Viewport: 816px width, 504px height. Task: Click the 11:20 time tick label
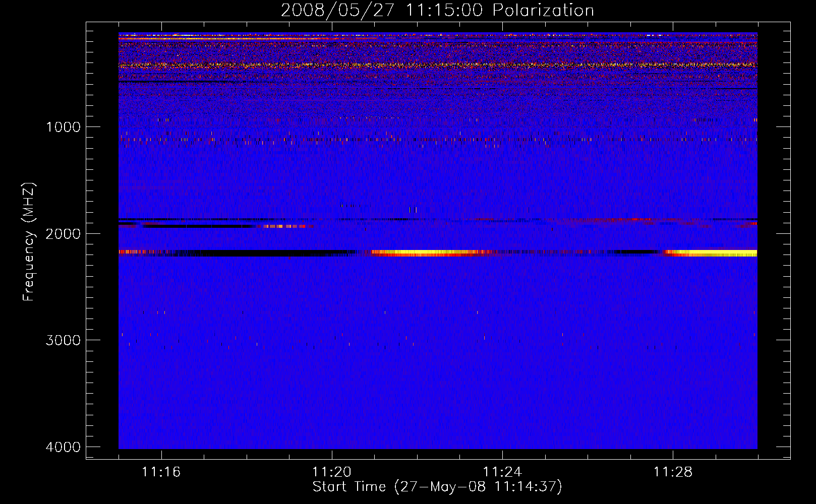click(x=331, y=472)
